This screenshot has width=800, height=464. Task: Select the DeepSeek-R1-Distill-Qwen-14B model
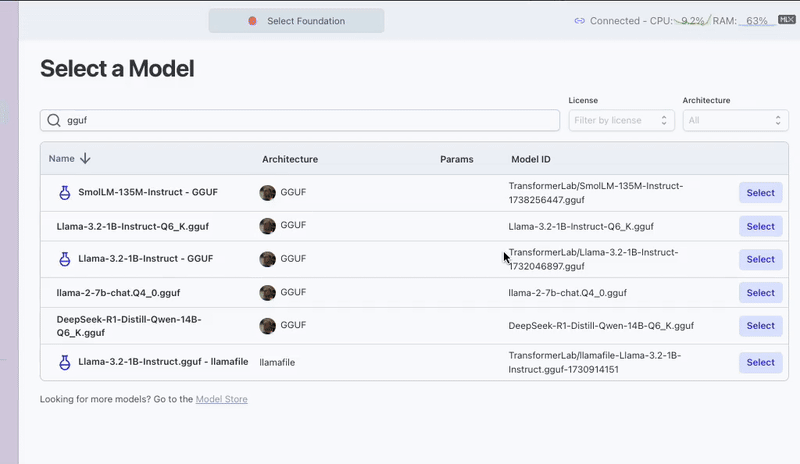760,326
